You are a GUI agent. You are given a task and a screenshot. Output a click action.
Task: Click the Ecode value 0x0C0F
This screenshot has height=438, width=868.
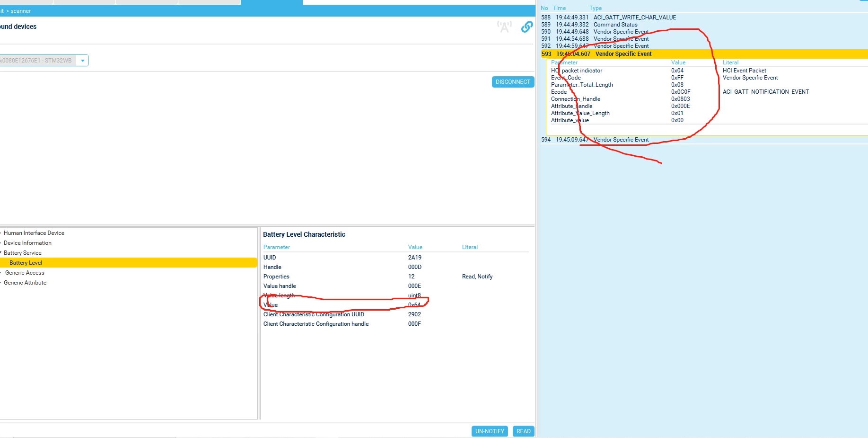(681, 92)
